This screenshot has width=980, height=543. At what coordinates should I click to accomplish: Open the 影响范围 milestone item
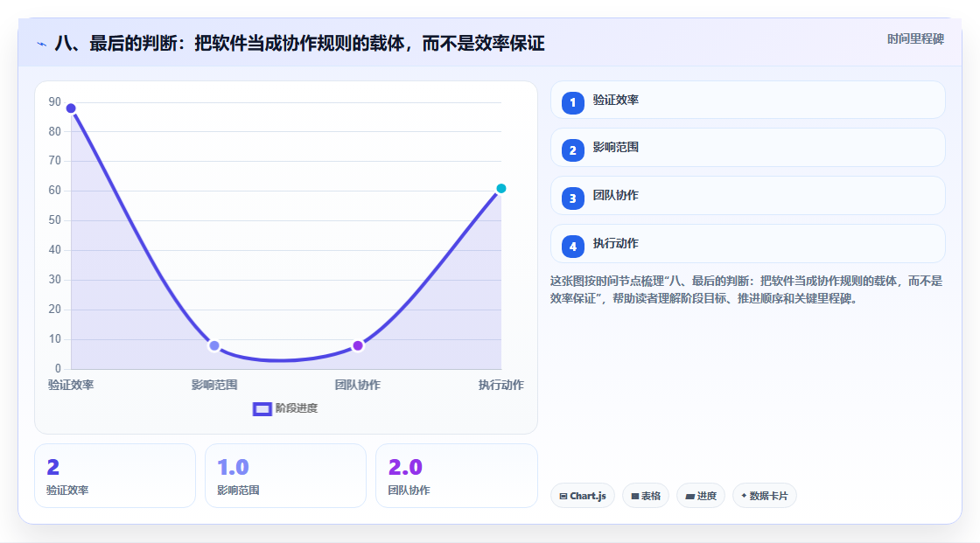pos(747,148)
